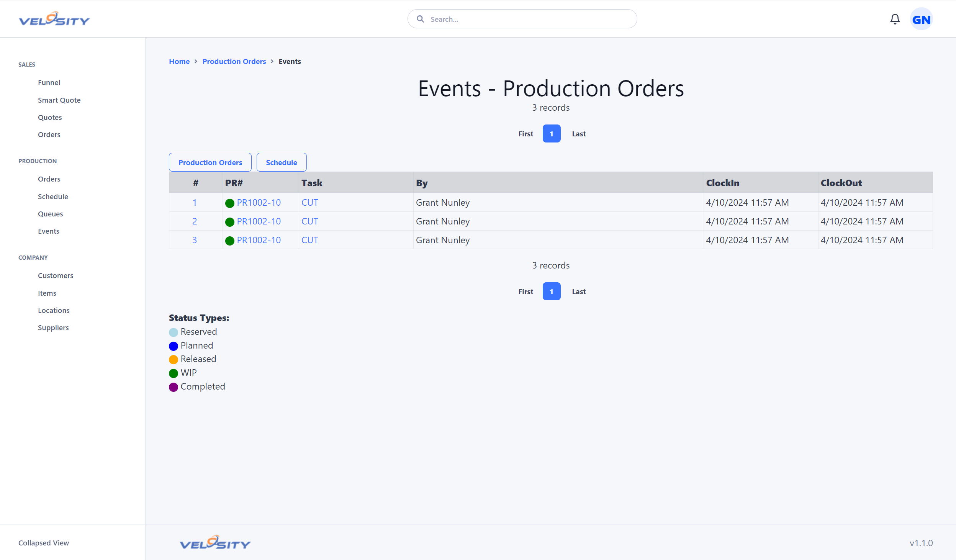
Task: Open Customers in the sidebar
Action: (56, 275)
